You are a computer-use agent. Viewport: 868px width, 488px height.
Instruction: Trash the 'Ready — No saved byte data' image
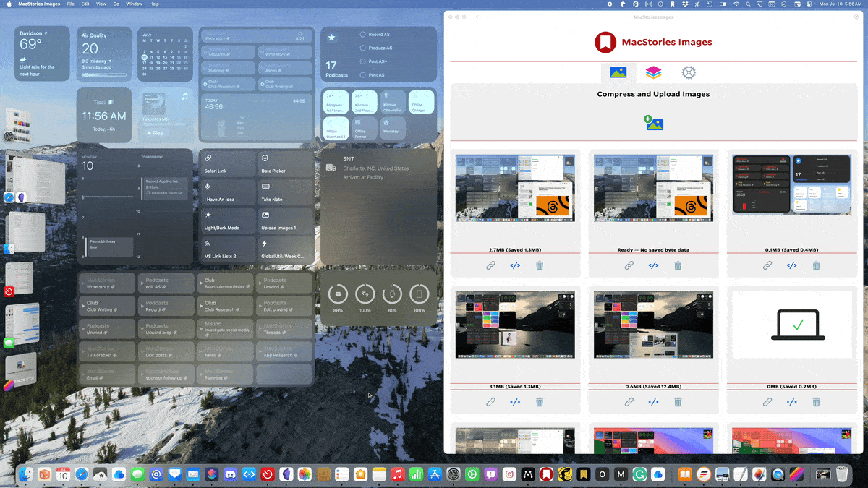tap(678, 265)
